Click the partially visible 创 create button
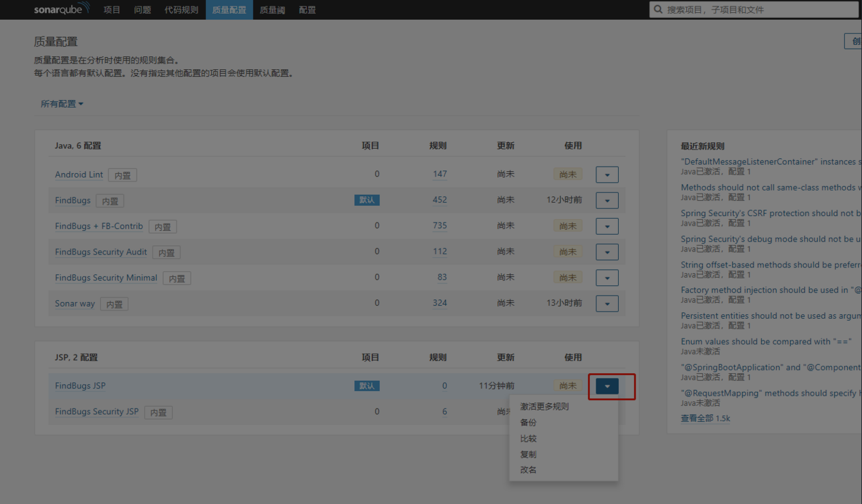The height and width of the screenshot is (504, 862). tap(853, 41)
